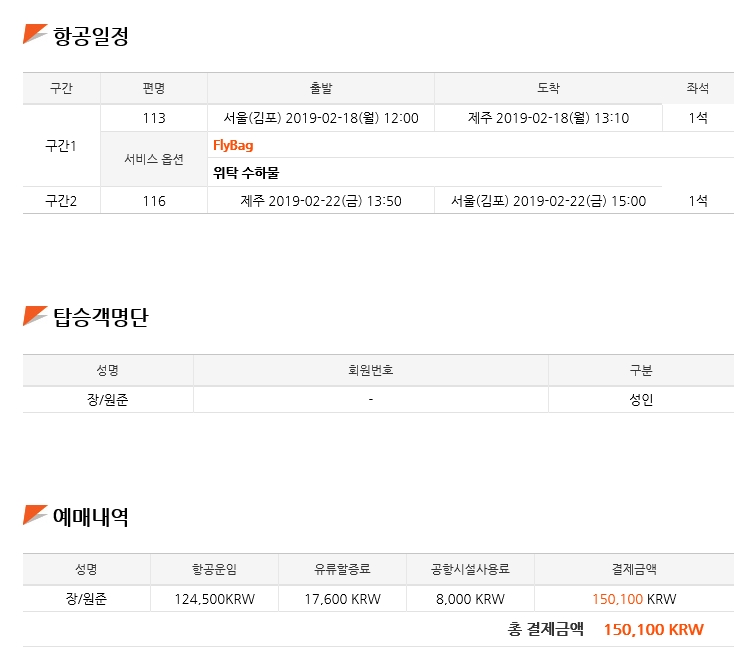Viewport: 745px width, 663px height.
Task: Click the orange flag icon beside 항공일정
Action: point(35,34)
